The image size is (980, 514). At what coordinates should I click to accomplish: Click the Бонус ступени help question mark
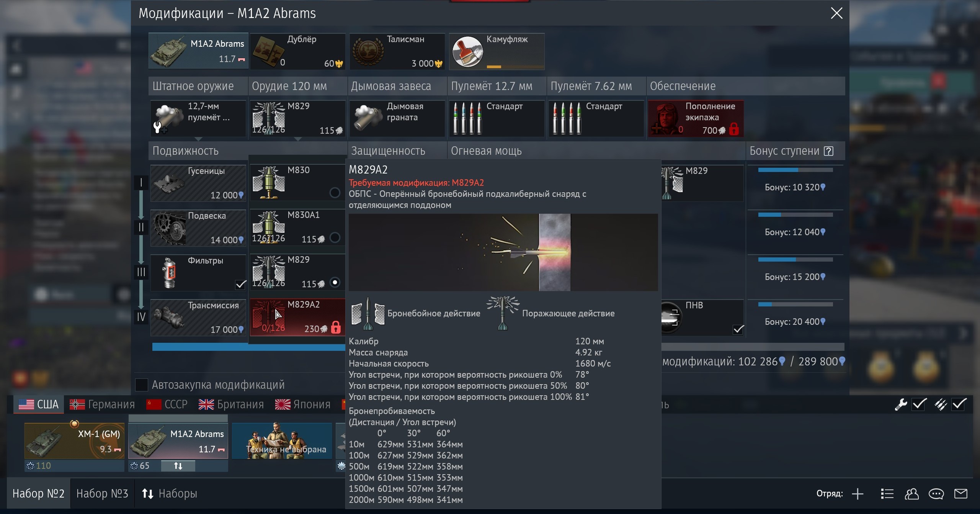[x=829, y=151]
